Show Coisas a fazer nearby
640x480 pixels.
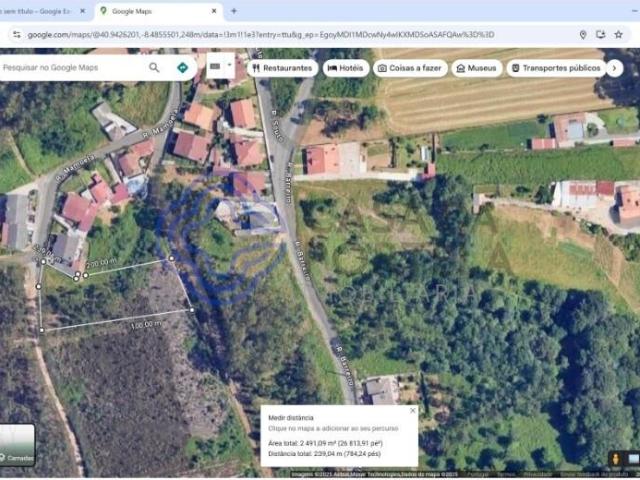pyautogui.click(x=410, y=68)
